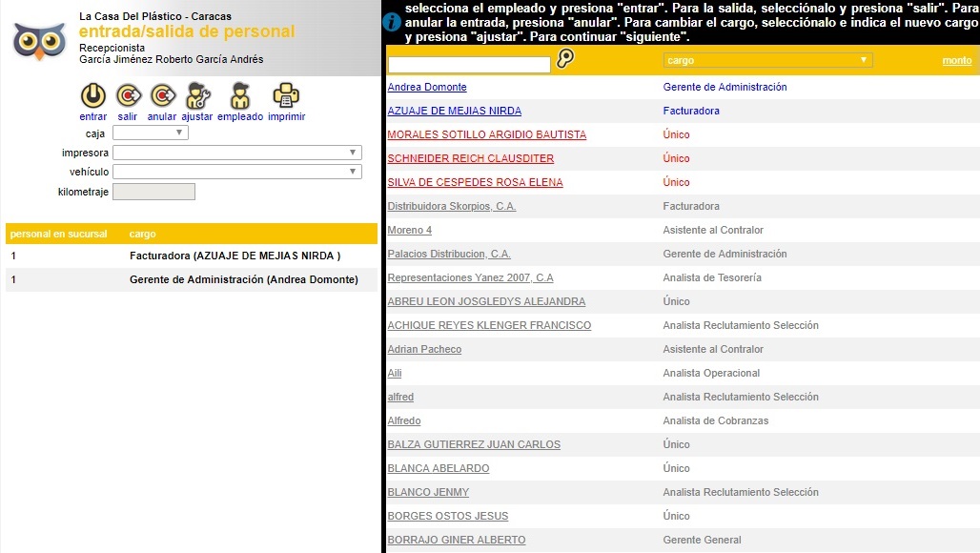This screenshot has width=980, height=553.
Task: Click Analista Operacional cargo text
Action: [711, 373]
